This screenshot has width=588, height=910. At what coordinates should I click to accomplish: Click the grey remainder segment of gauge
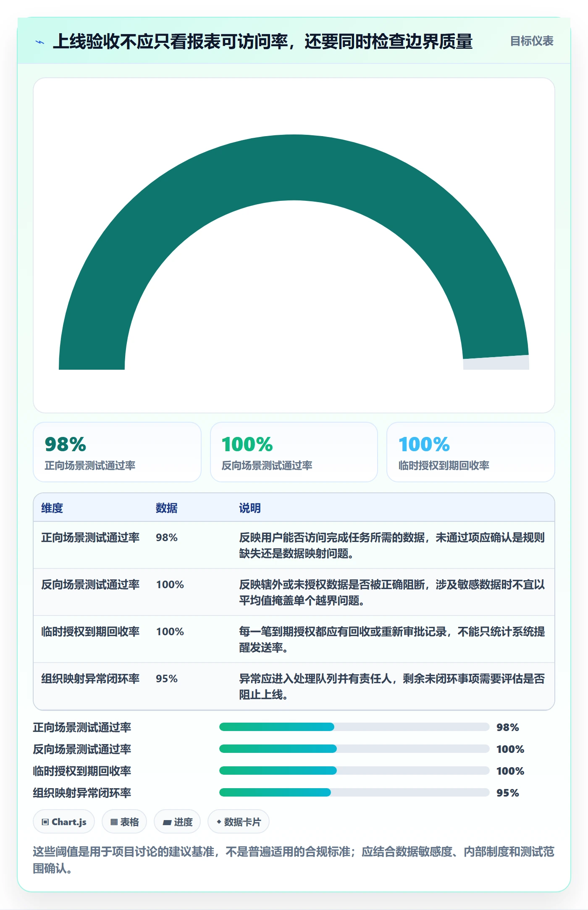click(x=496, y=363)
